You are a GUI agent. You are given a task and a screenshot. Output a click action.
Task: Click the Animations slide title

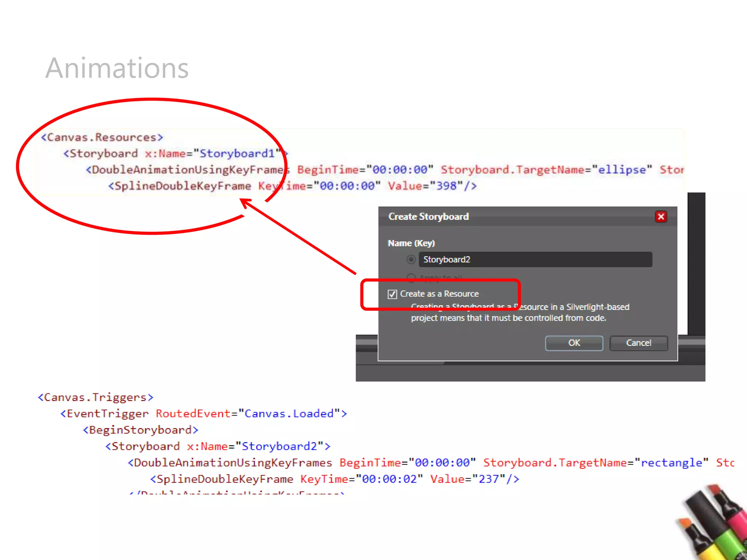pos(117,68)
